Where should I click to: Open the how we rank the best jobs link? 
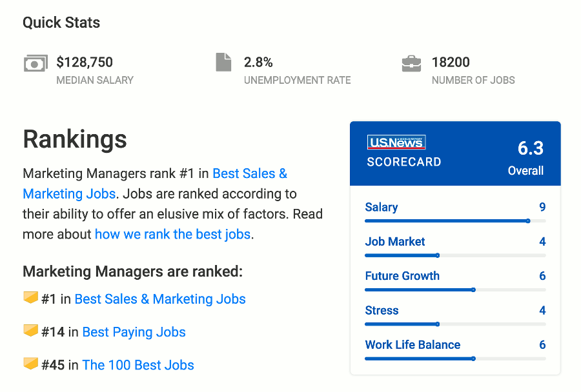tap(172, 234)
